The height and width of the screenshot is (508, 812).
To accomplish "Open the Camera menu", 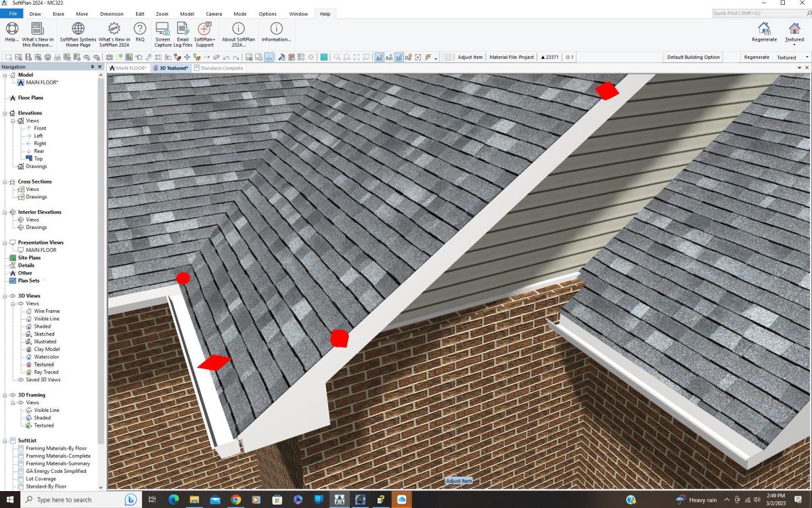I will (x=214, y=13).
